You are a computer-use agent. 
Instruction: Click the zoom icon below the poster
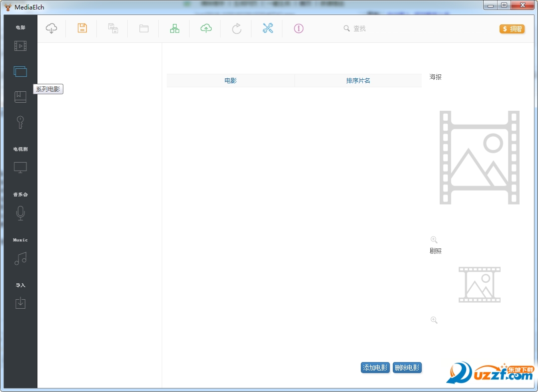click(x=434, y=240)
